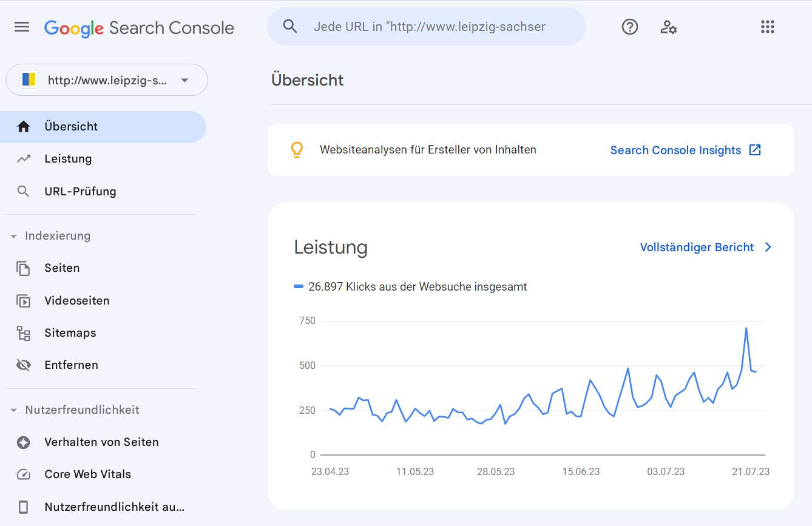This screenshot has width=812, height=526.
Task: Click the 23.04.23 date label on chart
Action: [330, 471]
